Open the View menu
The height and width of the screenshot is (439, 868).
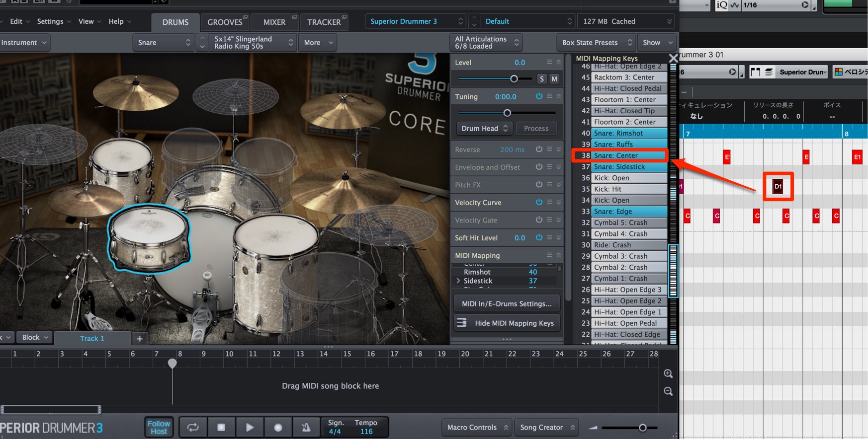pos(89,21)
